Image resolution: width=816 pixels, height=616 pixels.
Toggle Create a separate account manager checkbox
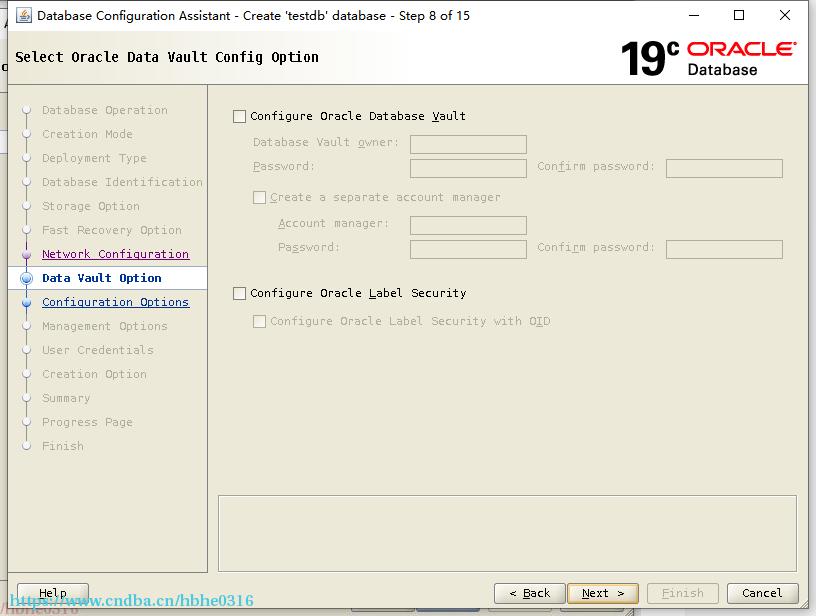[259, 197]
